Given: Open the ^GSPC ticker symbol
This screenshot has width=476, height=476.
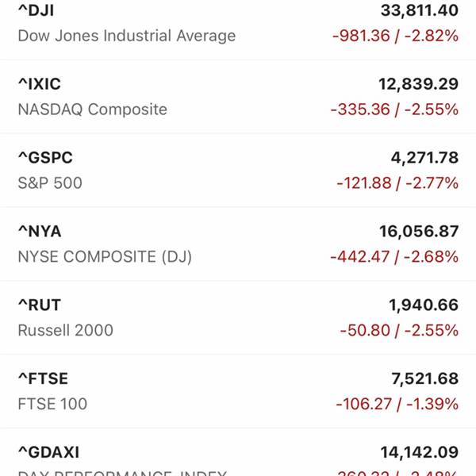Looking at the screenshot, I should pos(45,158).
